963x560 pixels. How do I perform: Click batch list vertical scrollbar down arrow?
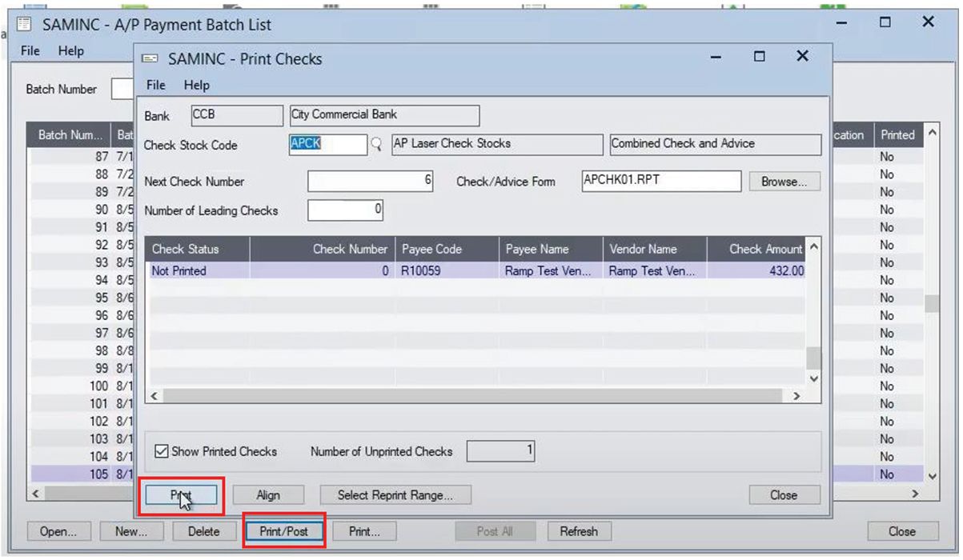click(931, 476)
